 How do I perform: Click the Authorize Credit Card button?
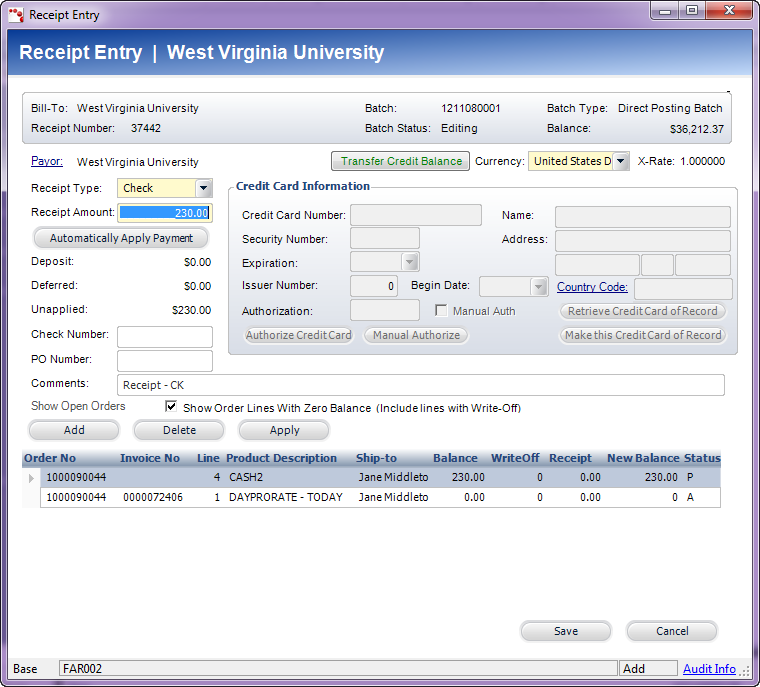299,335
